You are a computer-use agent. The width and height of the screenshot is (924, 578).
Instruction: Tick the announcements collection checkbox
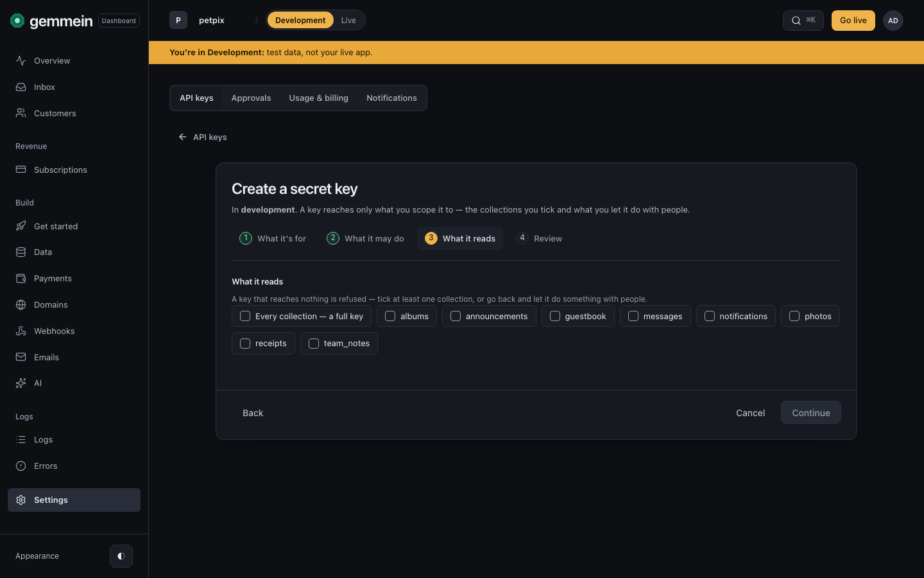[x=456, y=316]
